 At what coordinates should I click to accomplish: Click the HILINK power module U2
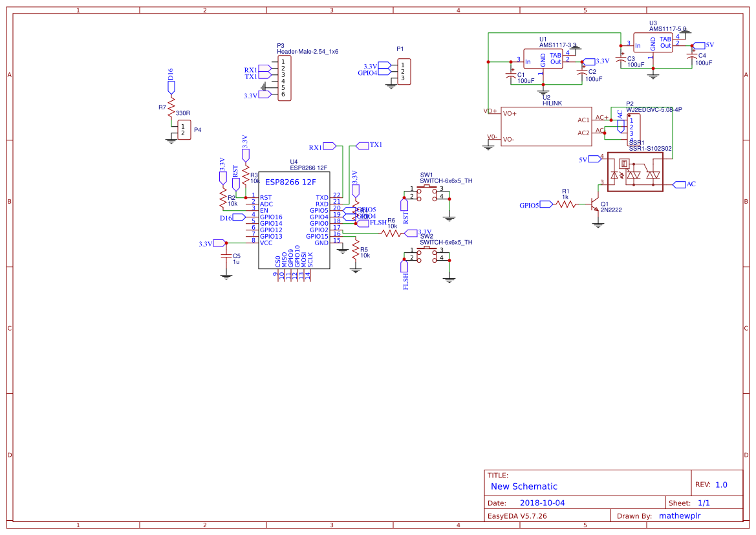[546, 126]
